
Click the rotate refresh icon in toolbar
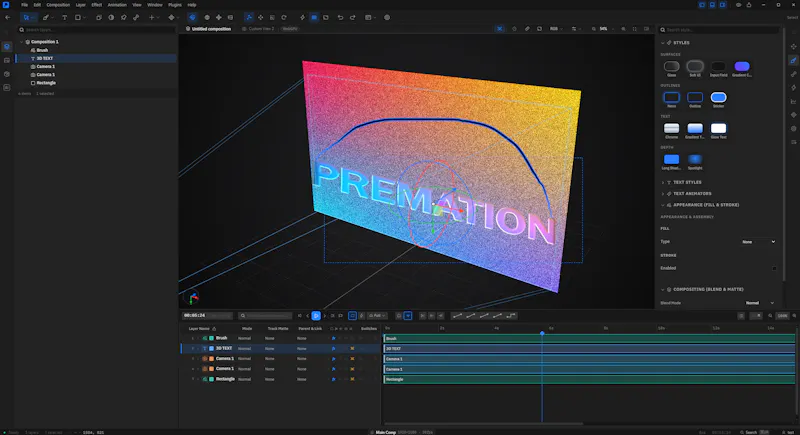pos(284,17)
